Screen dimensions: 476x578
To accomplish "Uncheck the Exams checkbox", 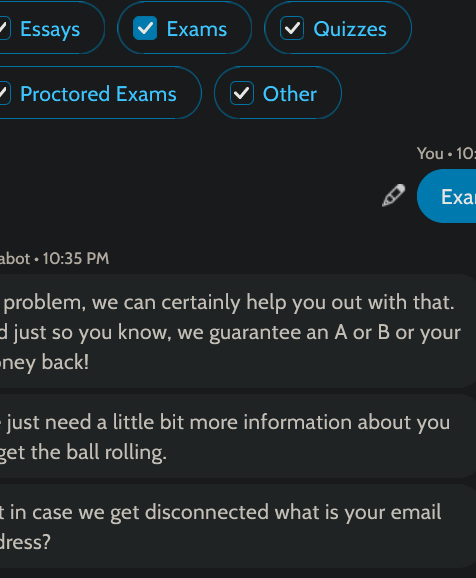I will [145, 28].
